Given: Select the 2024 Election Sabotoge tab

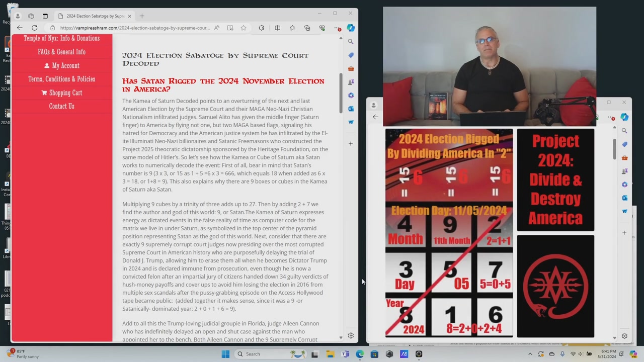Looking at the screenshot, I should click(95, 16).
